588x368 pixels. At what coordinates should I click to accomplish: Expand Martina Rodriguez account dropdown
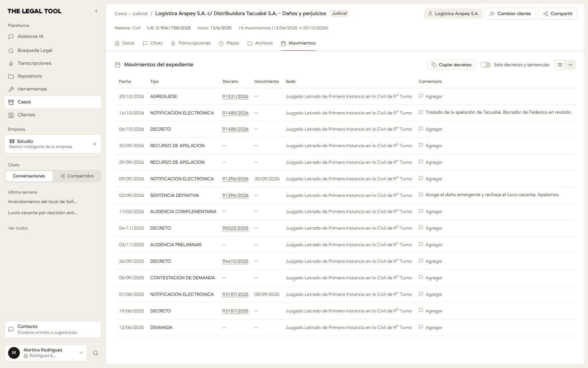(x=81, y=353)
